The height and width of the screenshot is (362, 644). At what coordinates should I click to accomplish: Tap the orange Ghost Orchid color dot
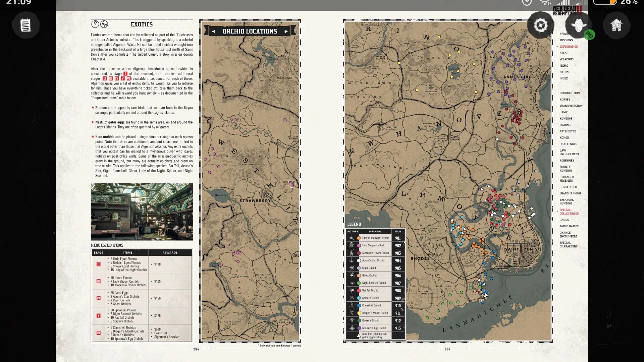pos(359,276)
